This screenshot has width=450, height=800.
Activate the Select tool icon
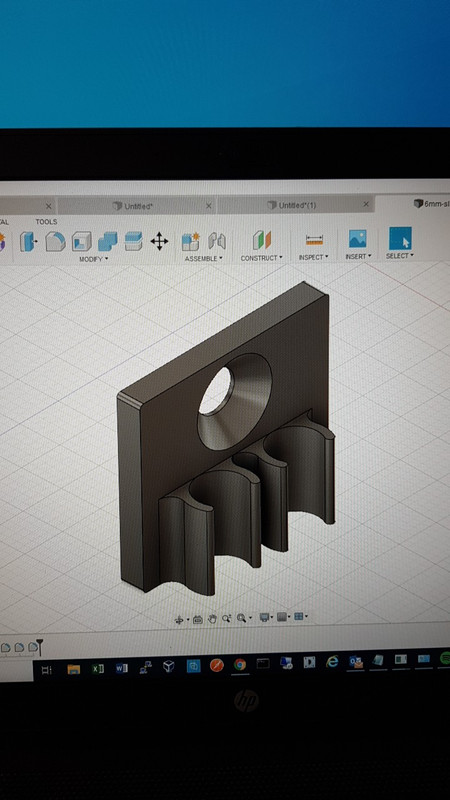[400, 238]
